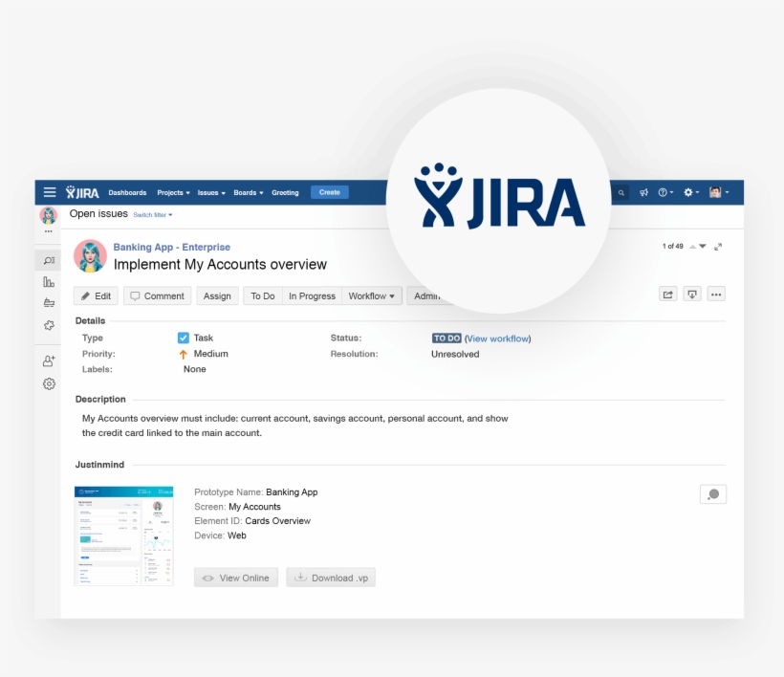
Task: Click the Open issues heading
Action: point(98,213)
